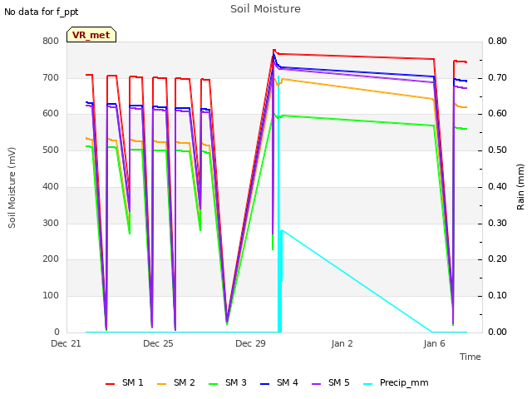Click the Dec 29 date tick label

250,343
